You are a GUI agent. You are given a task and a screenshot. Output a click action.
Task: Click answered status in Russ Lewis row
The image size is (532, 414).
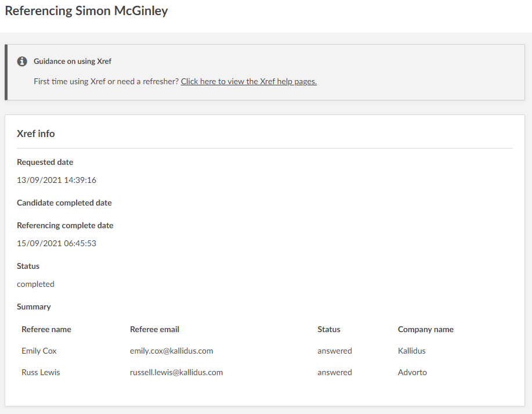click(x=334, y=372)
